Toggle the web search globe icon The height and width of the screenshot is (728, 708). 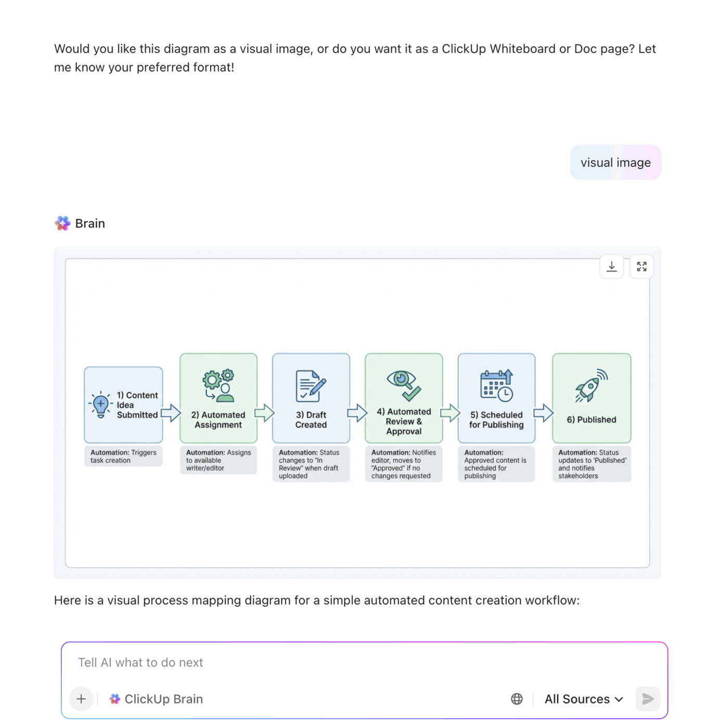click(517, 699)
